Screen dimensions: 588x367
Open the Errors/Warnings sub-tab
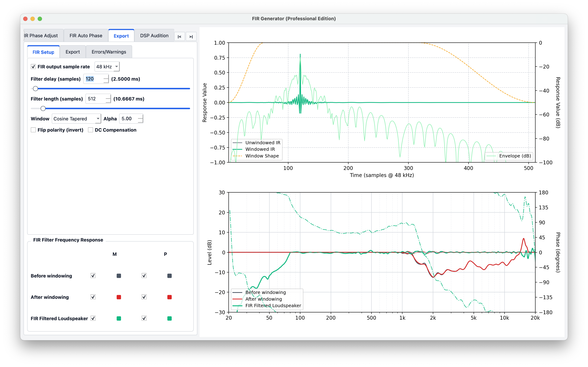pyautogui.click(x=109, y=52)
